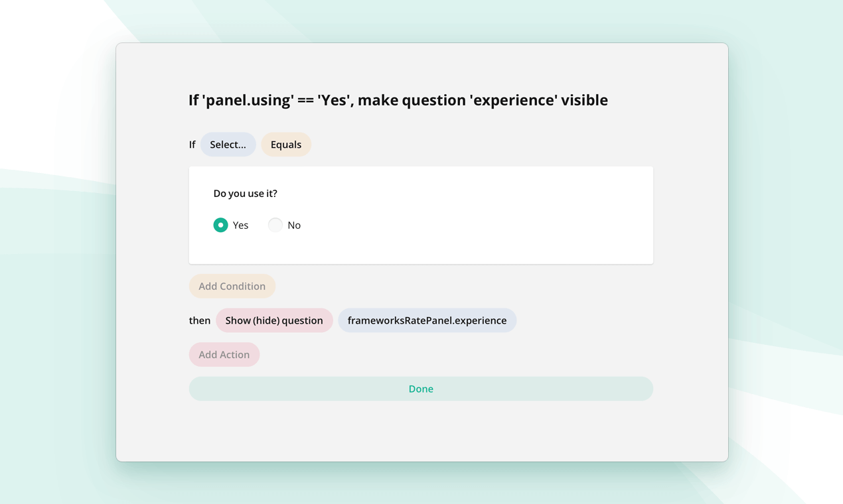
Task: Open the 'Show (hide) question' action dropdown
Action: [x=273, y=320]
